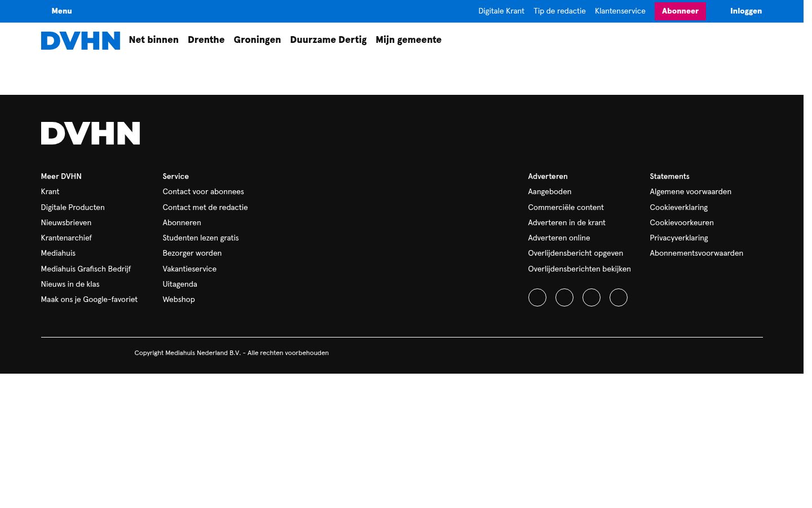Screen dimensions: 812x508
Task: Go to Uitagenda
Action: (180, 284)
